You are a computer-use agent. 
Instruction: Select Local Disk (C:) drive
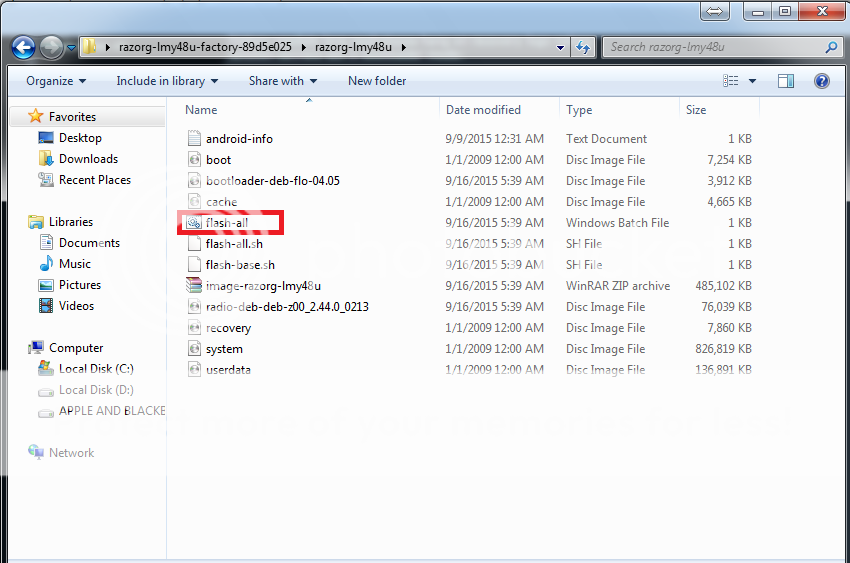click(x=96, y=369)
